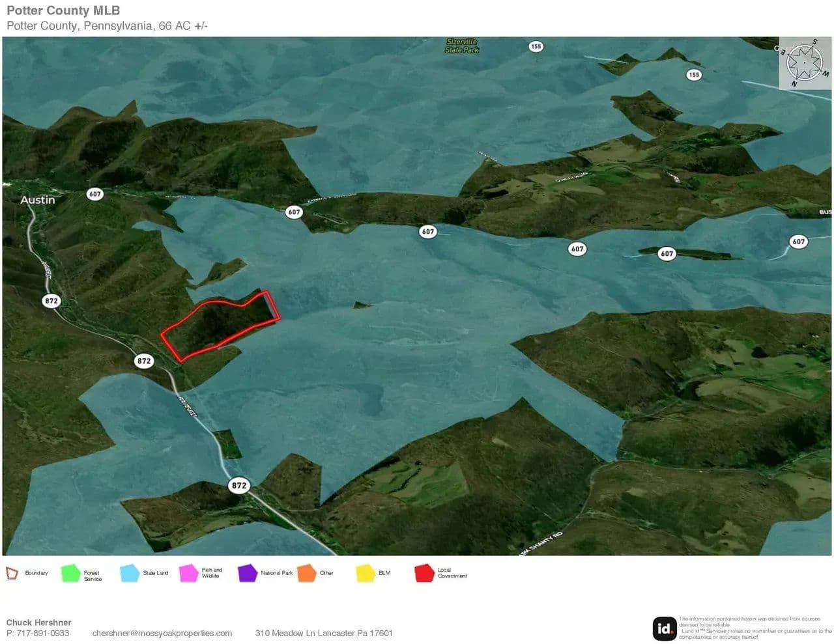
Task: Click the 607 route shield nearest Austin
Action: point(95,194)
